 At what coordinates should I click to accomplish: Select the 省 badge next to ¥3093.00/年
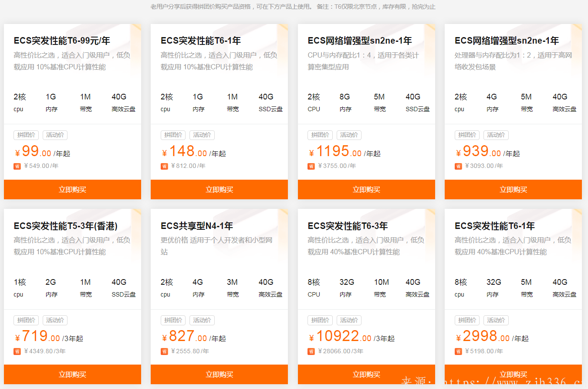458,166
